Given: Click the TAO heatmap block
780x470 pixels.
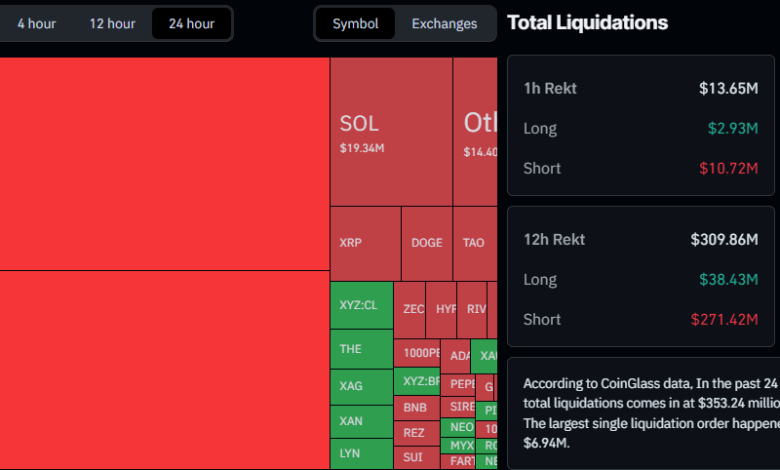Looking at the screenshot, I should click(x=474, y=243).
